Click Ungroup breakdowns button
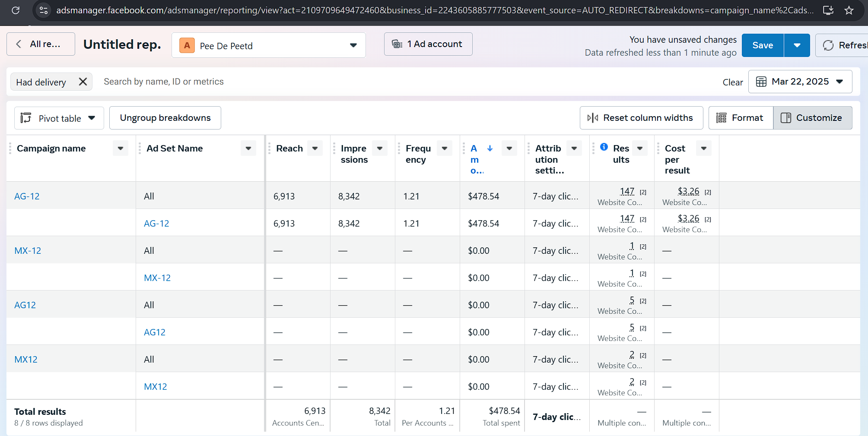The image size is (868, 436). coord(165,118)
